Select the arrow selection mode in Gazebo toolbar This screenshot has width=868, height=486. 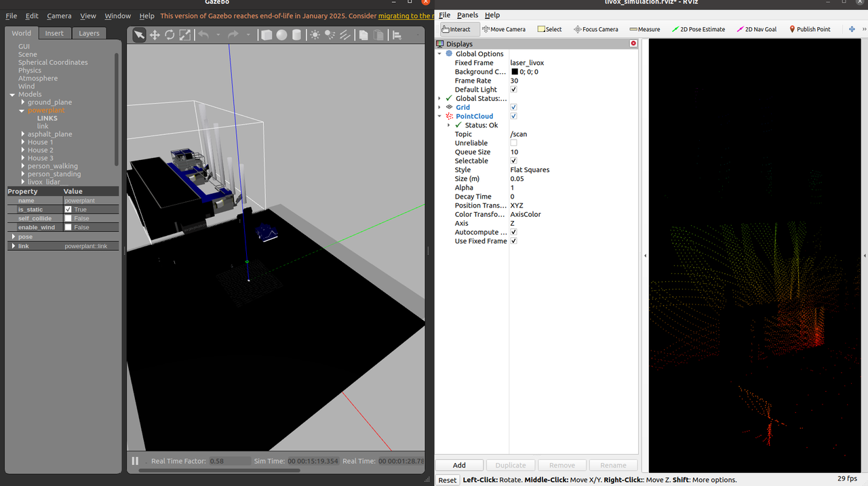[x=139, y=35]
